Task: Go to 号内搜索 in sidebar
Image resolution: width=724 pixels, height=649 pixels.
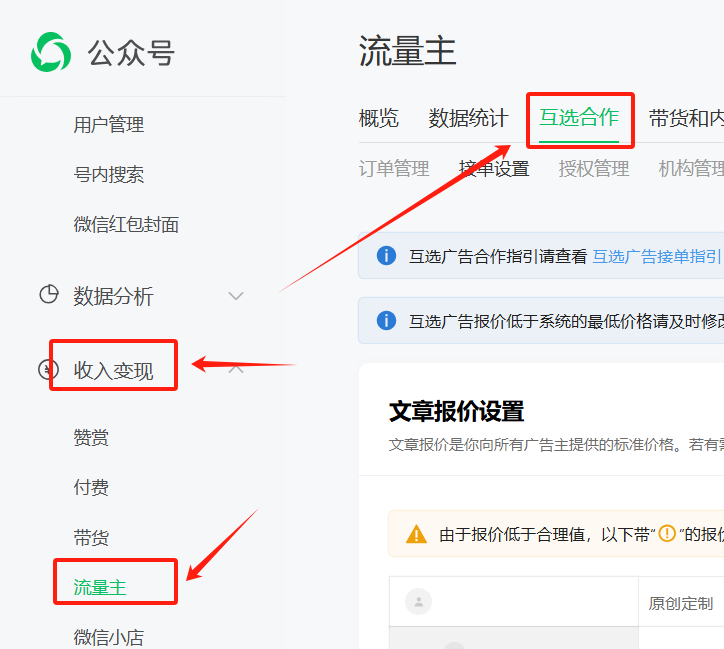Action: point(109,175)
